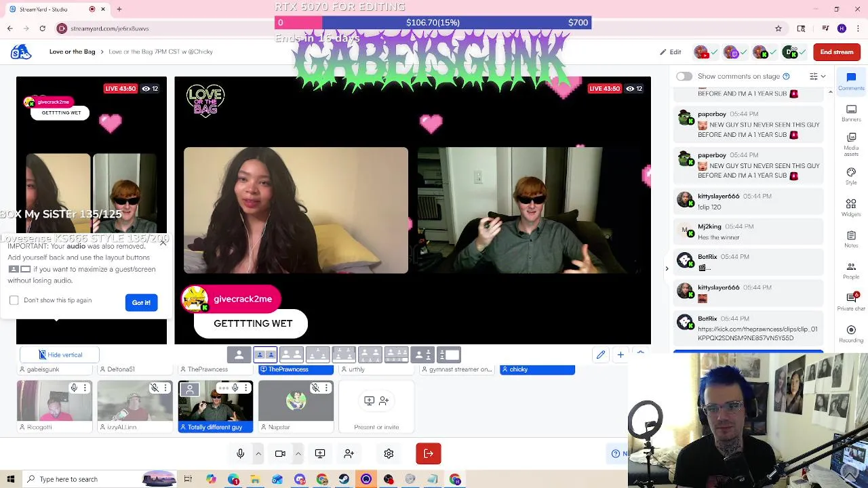Unmute Napstar's microphone
Viewport: 868px width, 488px height.
(x=315, y=388)
